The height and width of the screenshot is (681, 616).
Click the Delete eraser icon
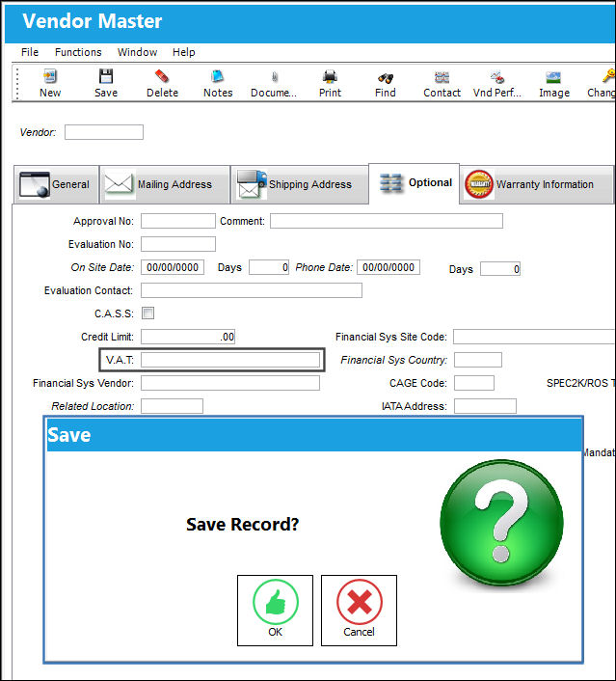(162, 76)
